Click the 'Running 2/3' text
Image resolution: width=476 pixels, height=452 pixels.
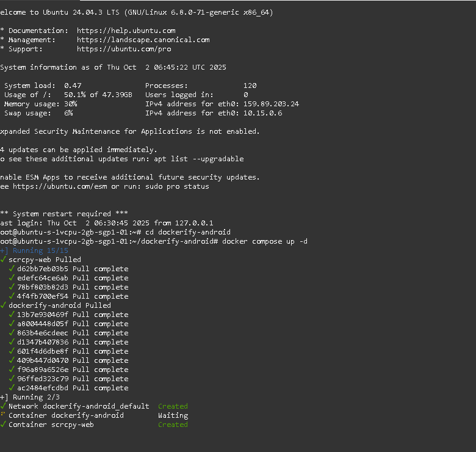[36, 397]
